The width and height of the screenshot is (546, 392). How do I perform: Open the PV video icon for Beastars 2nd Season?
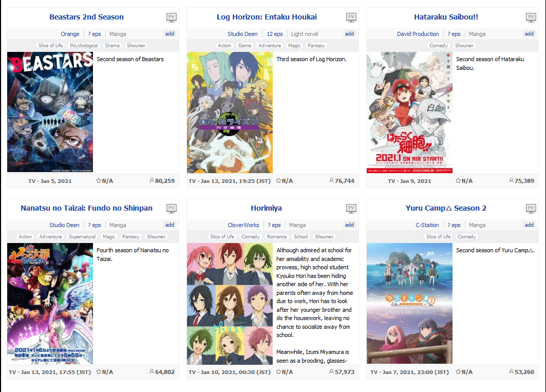[x=172, y=17]
